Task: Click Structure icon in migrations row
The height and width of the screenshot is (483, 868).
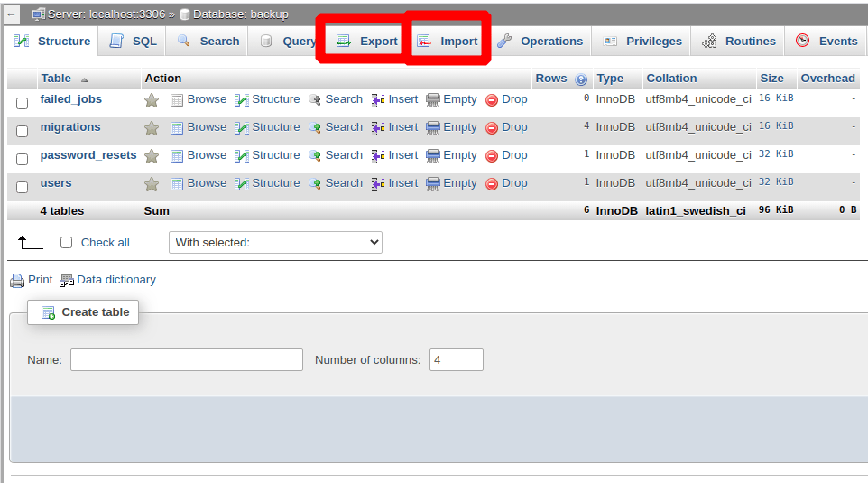Action: point(241,128)
